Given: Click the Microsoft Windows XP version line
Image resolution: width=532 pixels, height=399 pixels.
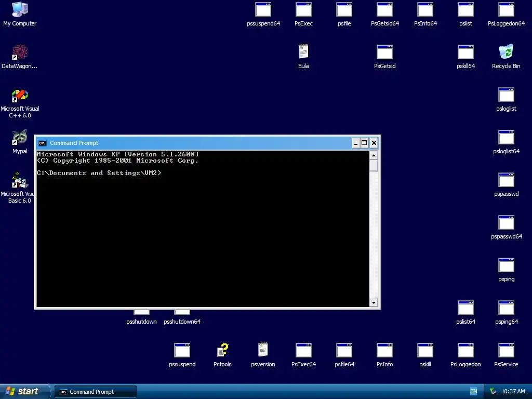Looking at the screenshot, I should coord(118,154).
